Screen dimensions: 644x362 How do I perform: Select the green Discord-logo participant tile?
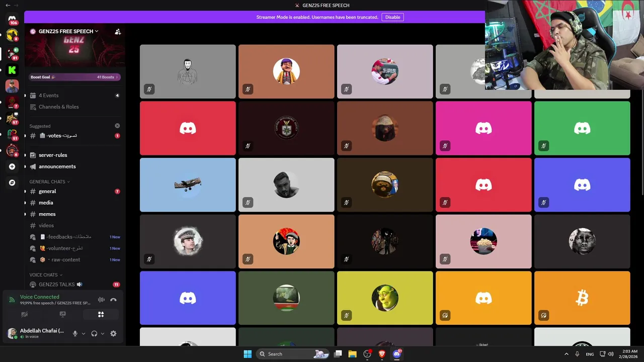coord(582,128)
